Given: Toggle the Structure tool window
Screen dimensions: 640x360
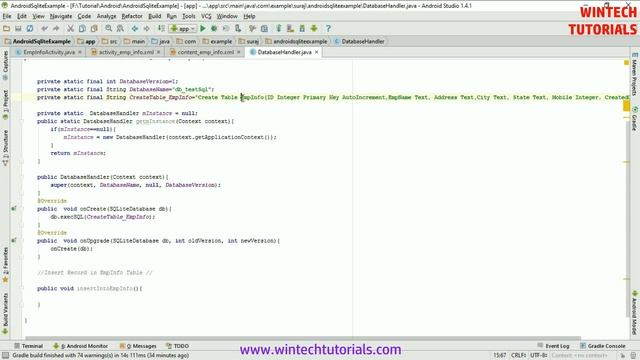Looking at the screenshot, I should [5, 147].
